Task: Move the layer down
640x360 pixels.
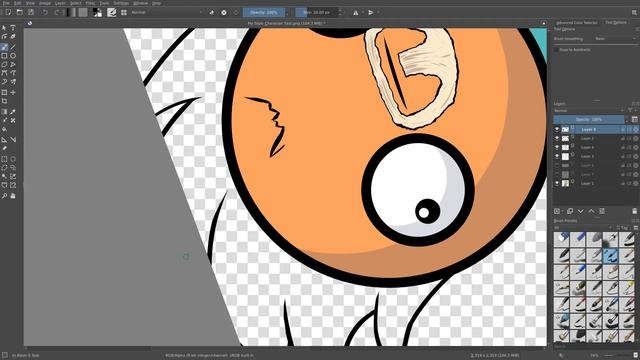Action: coord(580,211)
